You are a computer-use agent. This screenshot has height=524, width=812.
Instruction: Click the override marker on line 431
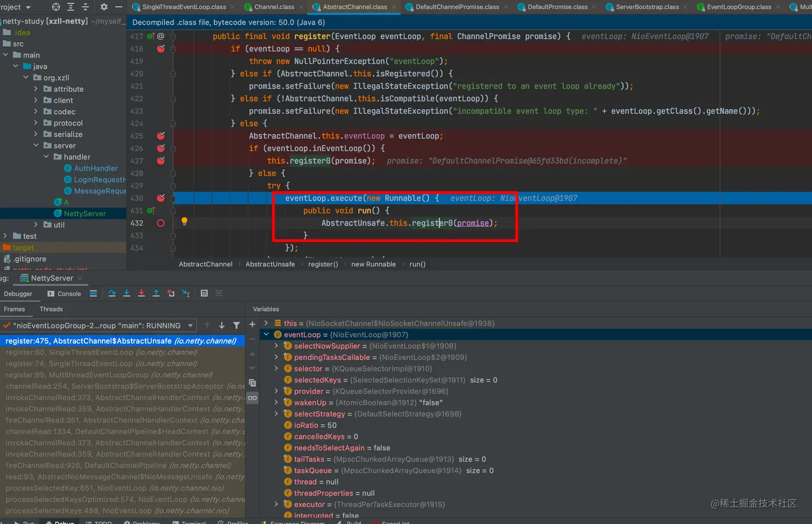pos(150,210)
